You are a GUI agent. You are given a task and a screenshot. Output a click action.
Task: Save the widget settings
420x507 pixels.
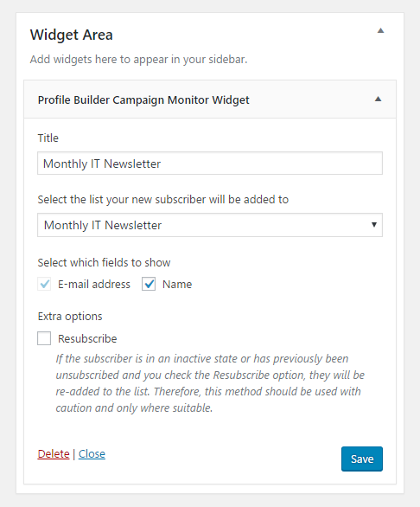[362, 459]
